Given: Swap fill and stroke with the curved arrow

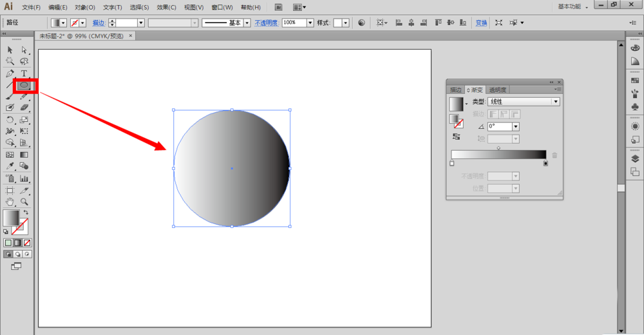Looking at the screenshot, I should (x=26, y=212).
